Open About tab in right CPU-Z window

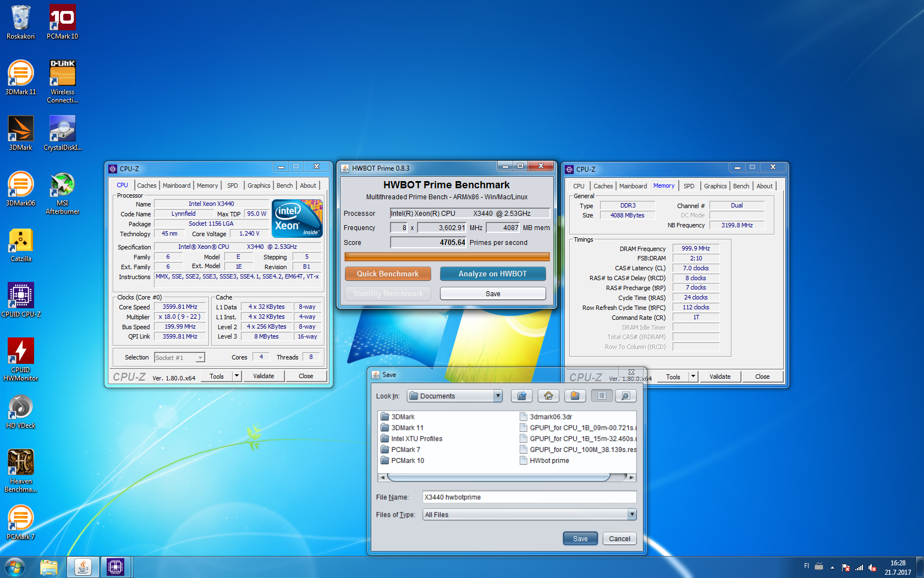(765, 186)
